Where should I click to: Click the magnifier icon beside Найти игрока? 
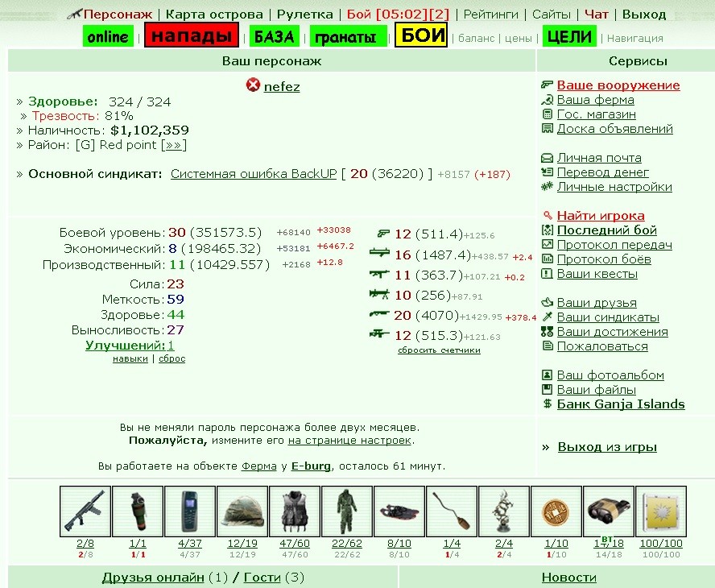(548, 215)
